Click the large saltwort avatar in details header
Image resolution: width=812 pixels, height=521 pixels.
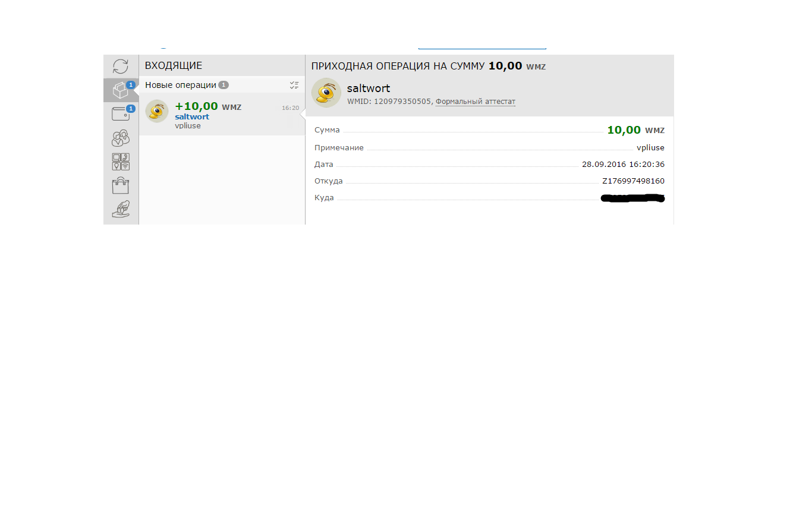click(x=326, y=93)
